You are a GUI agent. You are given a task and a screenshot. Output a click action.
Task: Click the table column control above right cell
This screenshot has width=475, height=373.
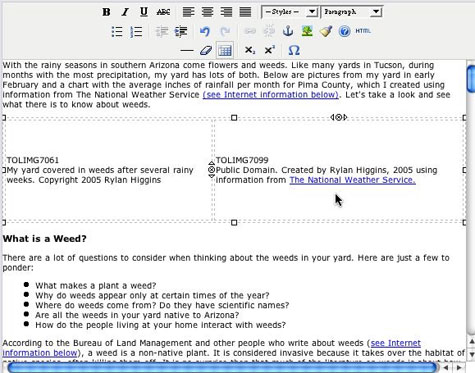point(339,117)
